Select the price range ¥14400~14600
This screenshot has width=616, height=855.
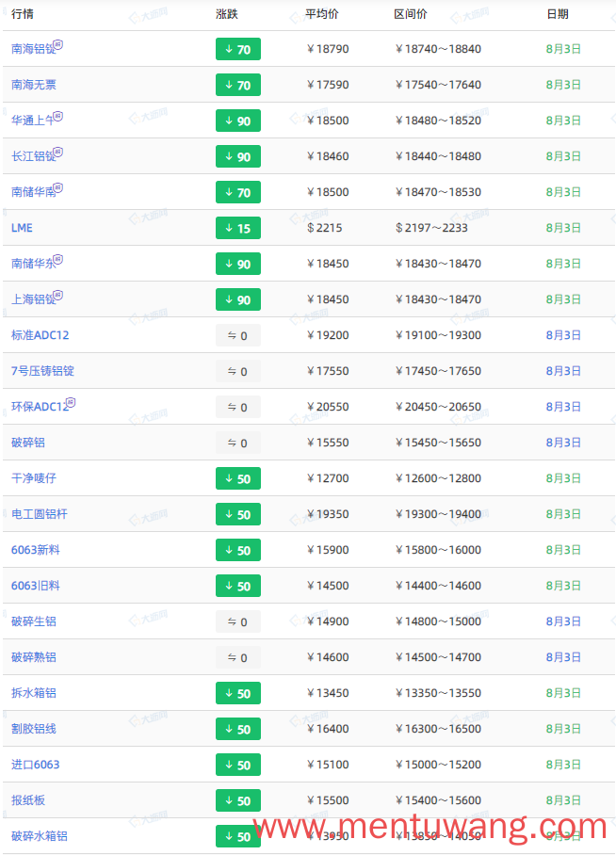point(438,587)
